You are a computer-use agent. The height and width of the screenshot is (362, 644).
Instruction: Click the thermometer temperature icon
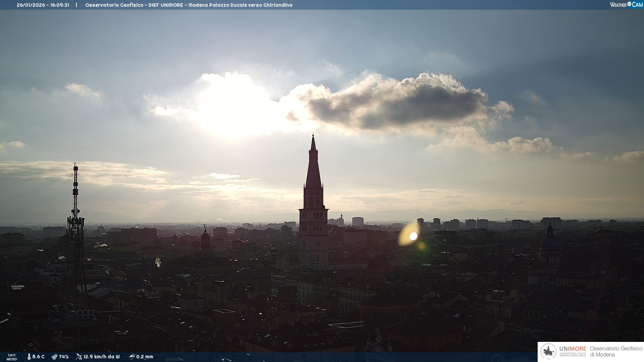[x=29, y=357]
